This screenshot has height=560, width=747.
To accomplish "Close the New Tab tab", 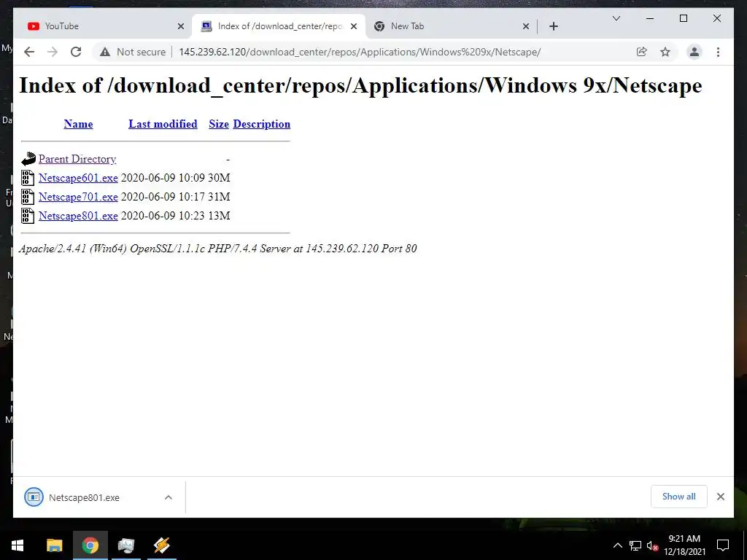I will 525,26.
